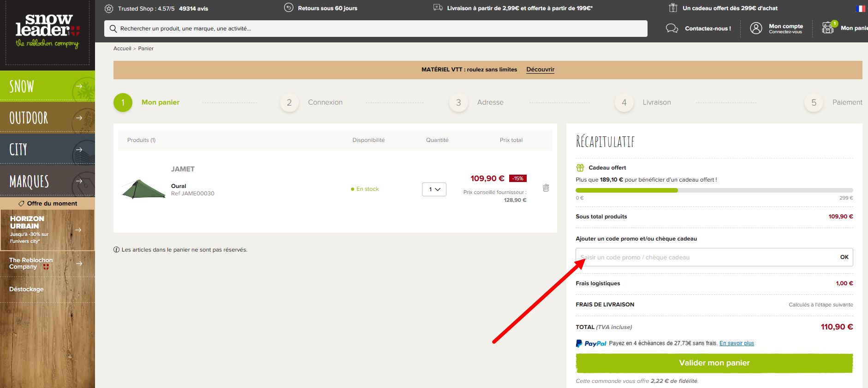Click the Horizon Urbain promo banner
This screenshot has width=868, height=388.
48,230
